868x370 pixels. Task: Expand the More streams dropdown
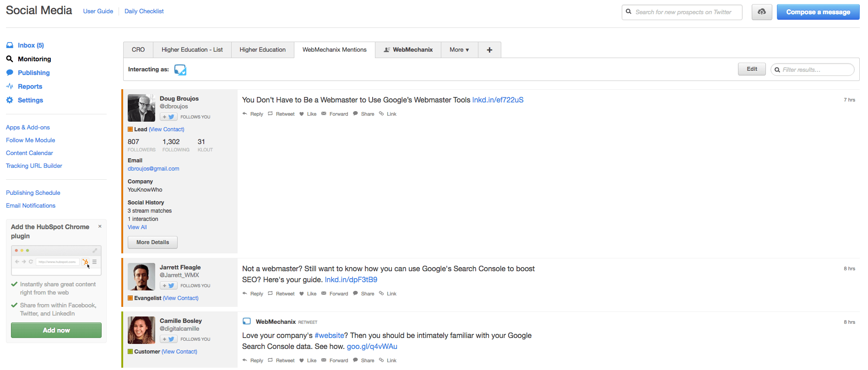[x=459, y=50]
